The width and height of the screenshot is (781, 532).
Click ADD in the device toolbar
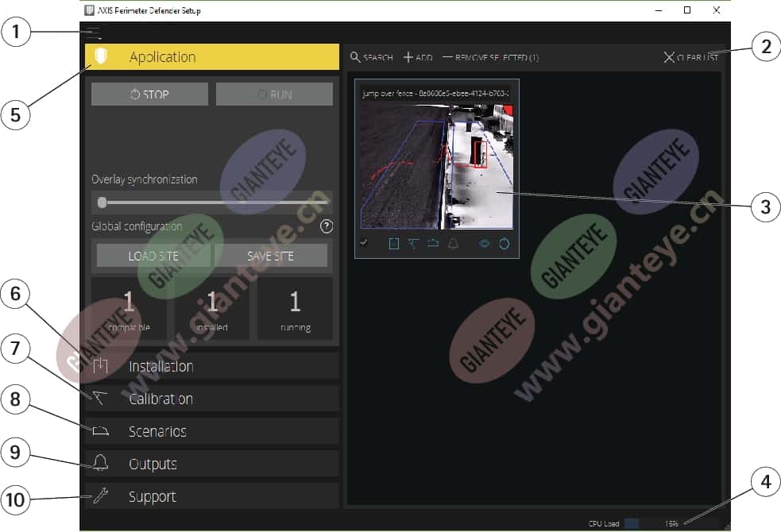(x=417, y=57)
